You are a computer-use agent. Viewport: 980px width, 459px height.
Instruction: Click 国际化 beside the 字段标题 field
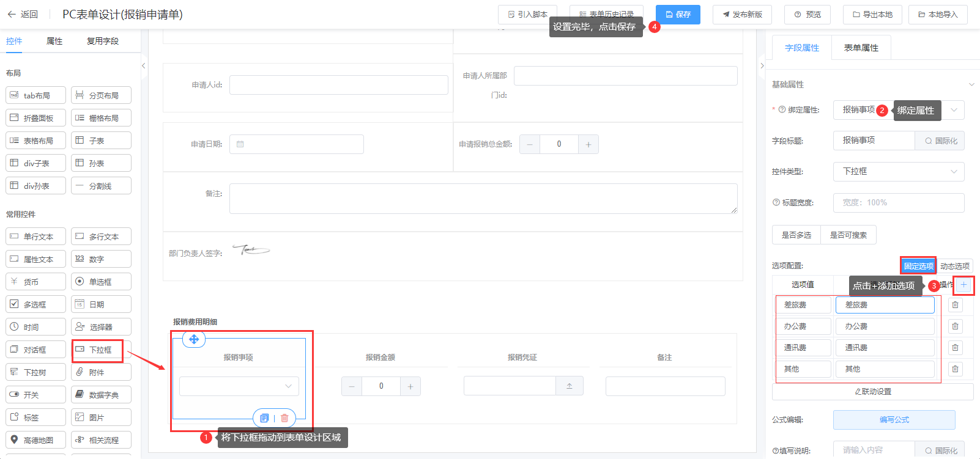coord(940,141)
